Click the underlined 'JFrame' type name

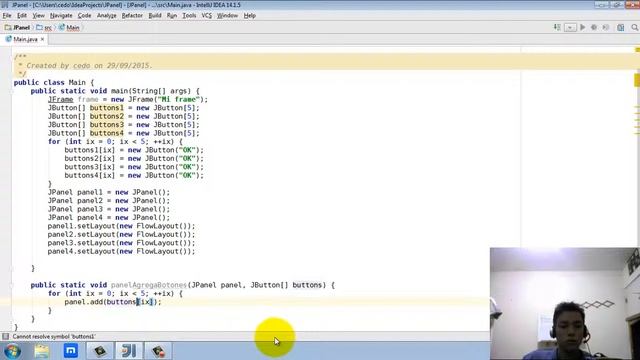point(60,99)
